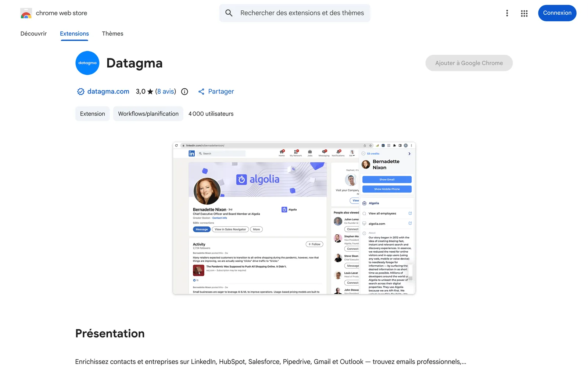This screenshot has height=368, width=588.
Task: Click the 4 000 utilisateurs text
Action: (x=211, y=114)
